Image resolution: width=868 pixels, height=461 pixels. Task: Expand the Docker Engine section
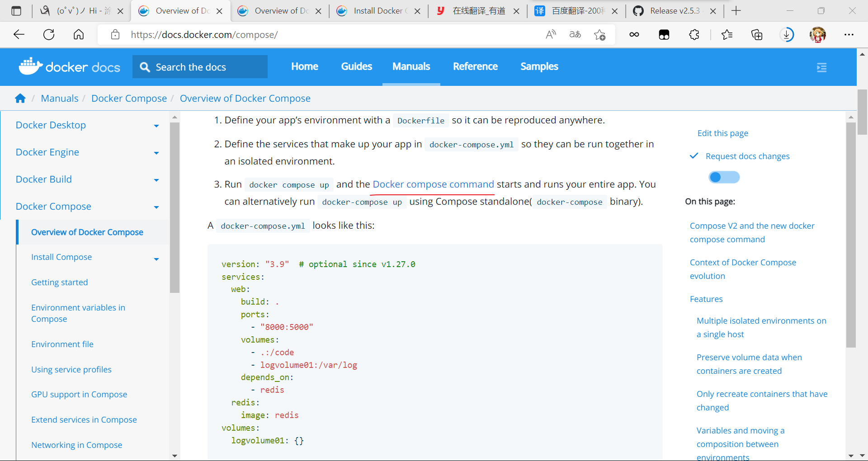click(156, 153)
